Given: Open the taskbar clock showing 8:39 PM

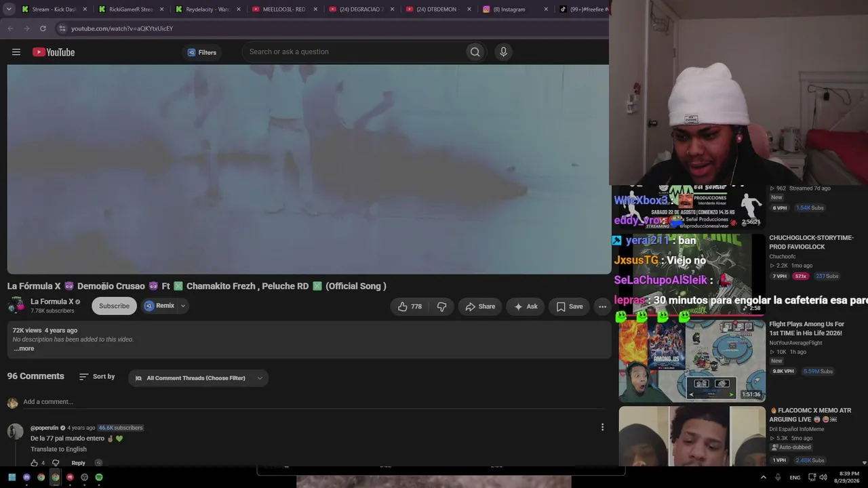Looking at the screenshot, I should [849, 477].
